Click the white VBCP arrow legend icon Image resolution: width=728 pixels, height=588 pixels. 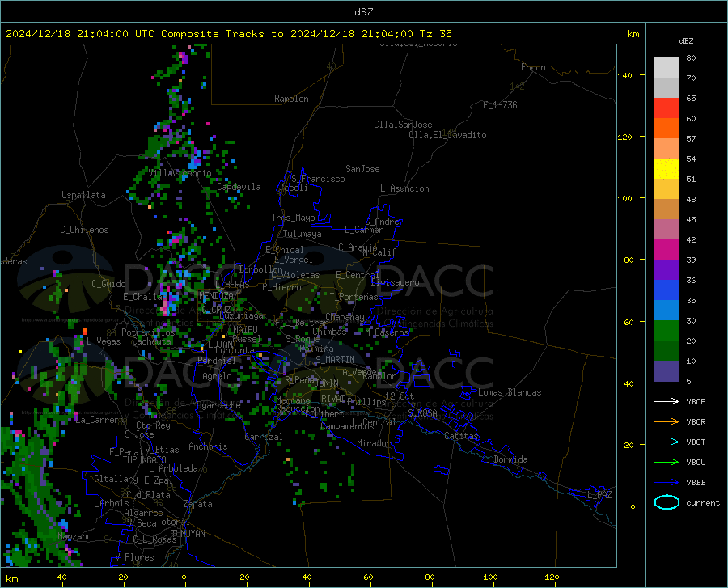[667, 401]
